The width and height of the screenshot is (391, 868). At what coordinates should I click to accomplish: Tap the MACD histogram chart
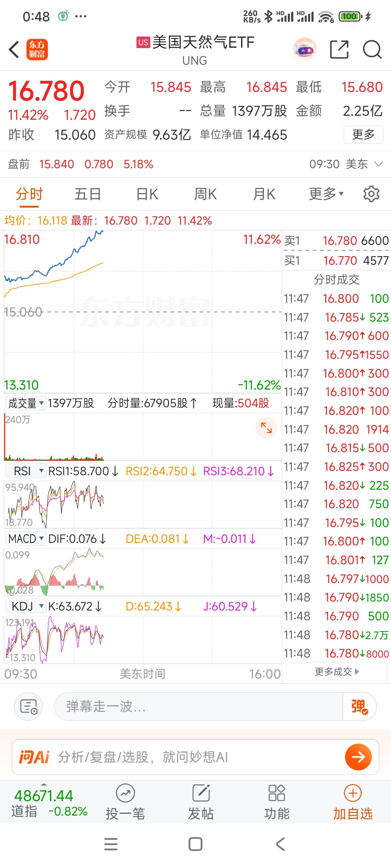point(143,573)
